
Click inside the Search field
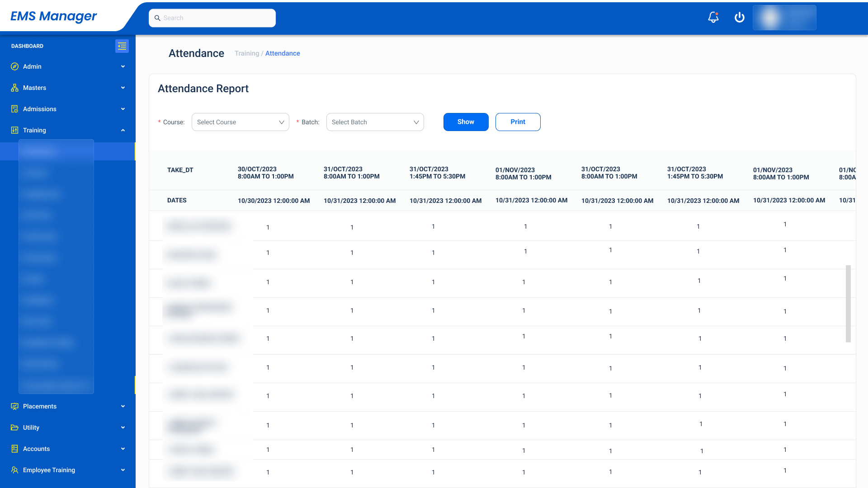tap(212, 18)
